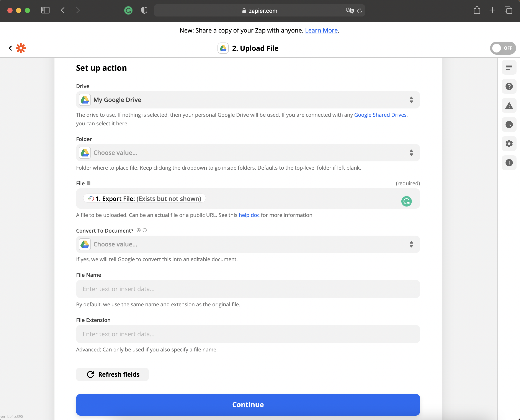Select first Convert To Document radio option

[x=138, y=230]
